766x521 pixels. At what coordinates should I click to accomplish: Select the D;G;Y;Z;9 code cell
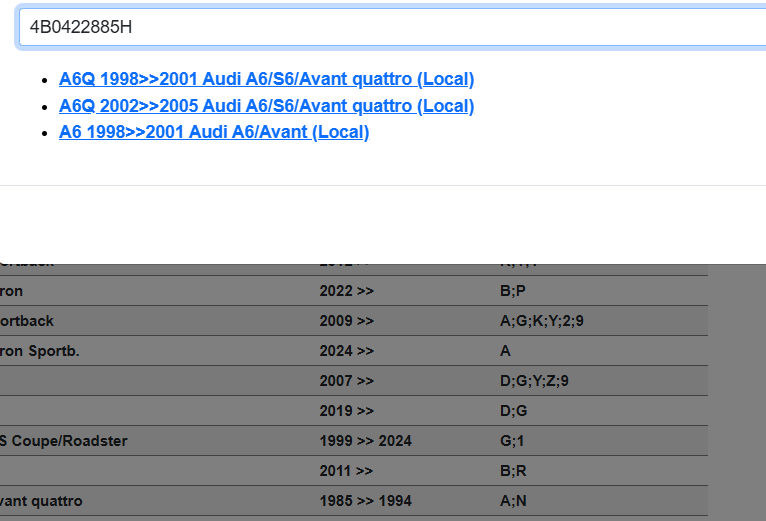click(x=534, y=381)
